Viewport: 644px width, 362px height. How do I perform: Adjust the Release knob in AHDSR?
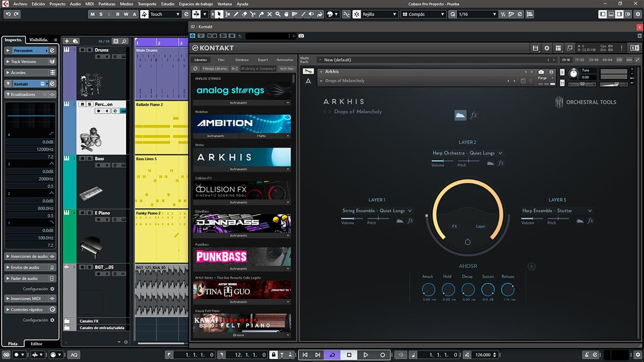click(508, 290)
